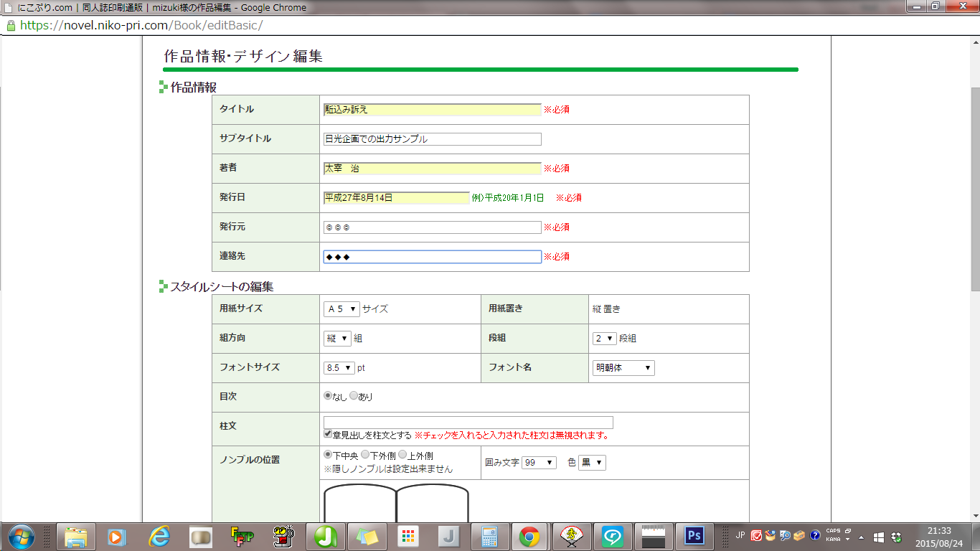
Task: Click the scrollbar up arrow
Action: 975,42
